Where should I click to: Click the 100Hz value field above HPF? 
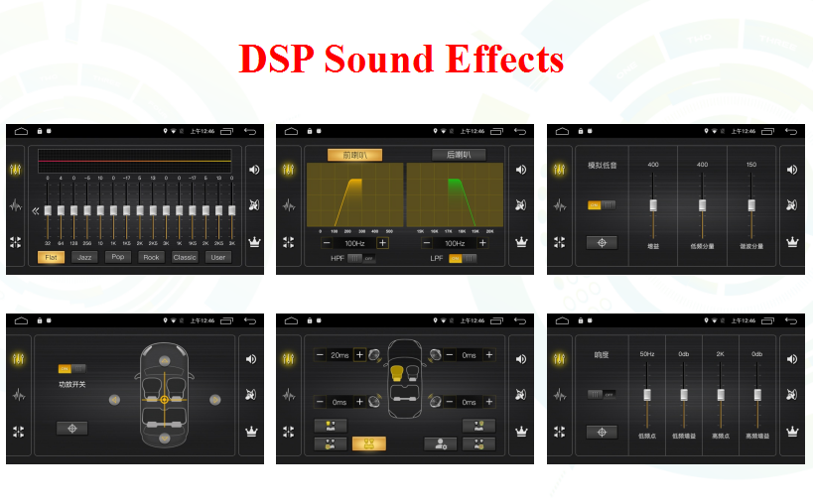point(354,243)
